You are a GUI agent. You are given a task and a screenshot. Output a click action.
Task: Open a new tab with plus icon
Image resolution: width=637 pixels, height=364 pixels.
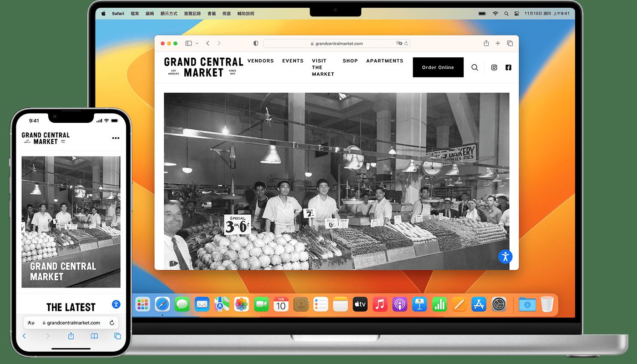(498, 43)
